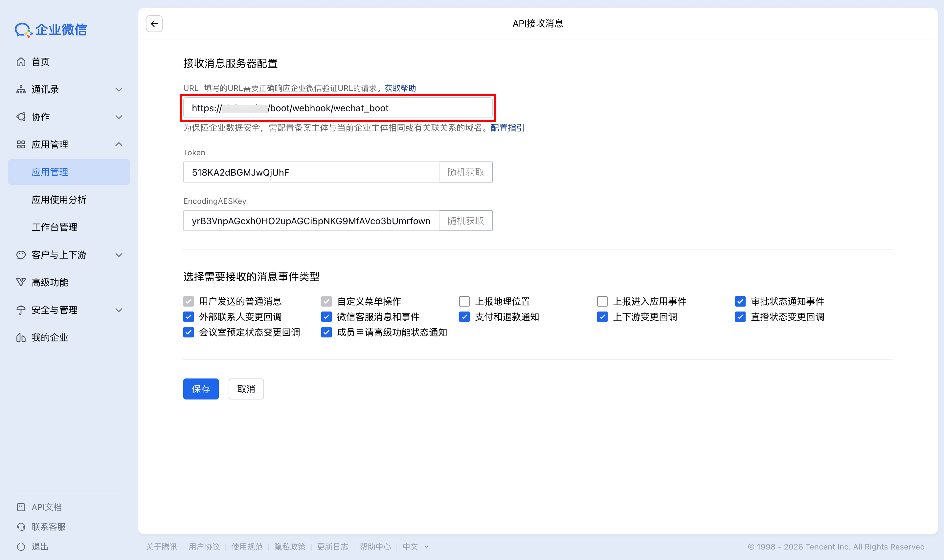Click the blue 保存 button
Image resolution: width=944 pixels, height=560 pixels.
(200, 389)
